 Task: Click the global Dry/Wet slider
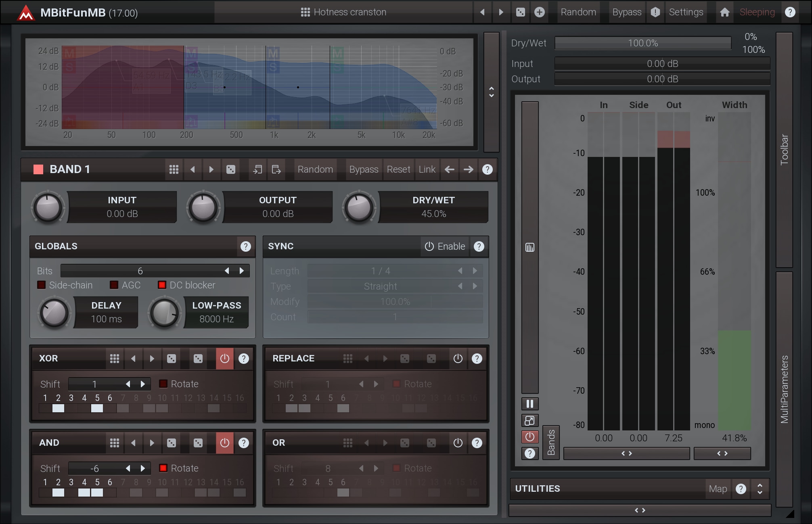click(x=642, y=43)
